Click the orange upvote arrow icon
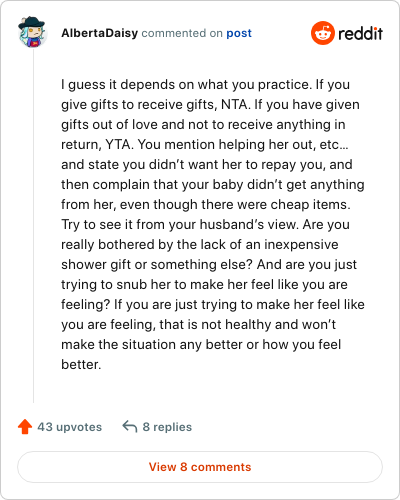Image resolution: width=400 pixels, height=500 pixels. (x=25, y=427)
